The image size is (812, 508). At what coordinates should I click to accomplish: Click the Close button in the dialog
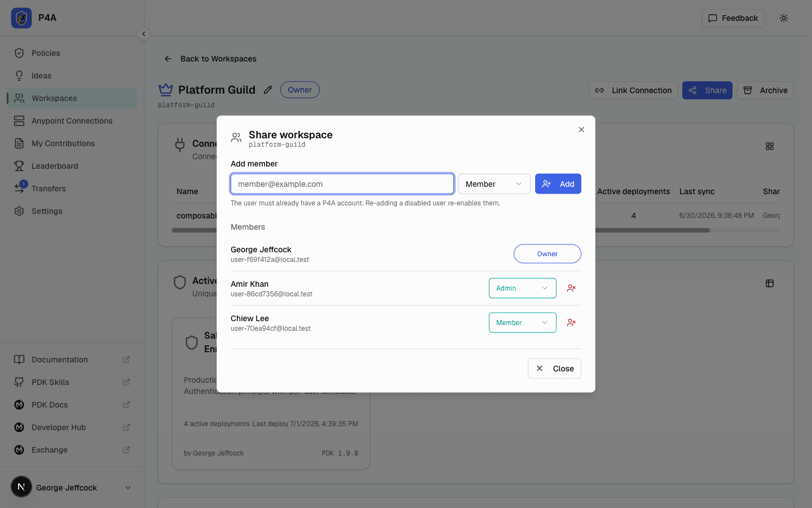click(555, 369)
